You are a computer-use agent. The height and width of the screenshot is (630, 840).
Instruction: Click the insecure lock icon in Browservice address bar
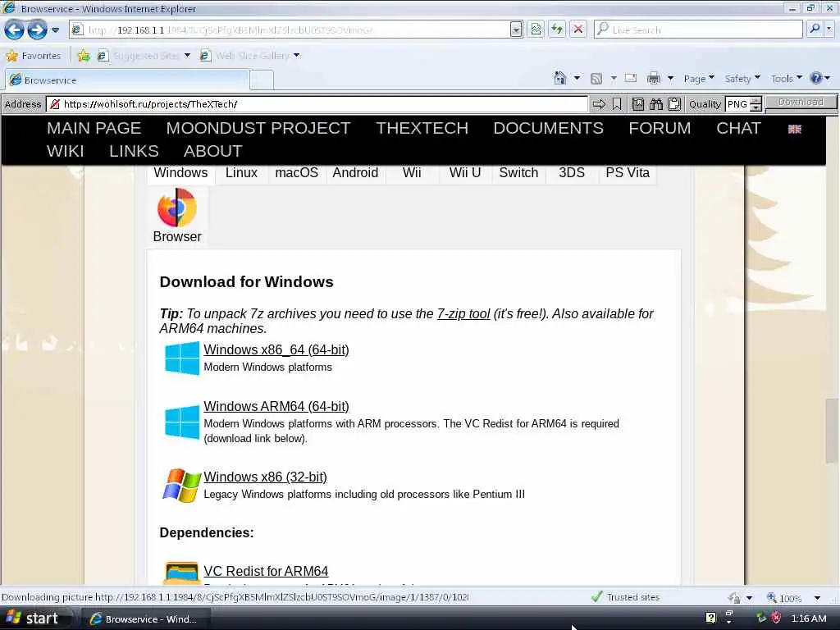[x=55, y=104]
